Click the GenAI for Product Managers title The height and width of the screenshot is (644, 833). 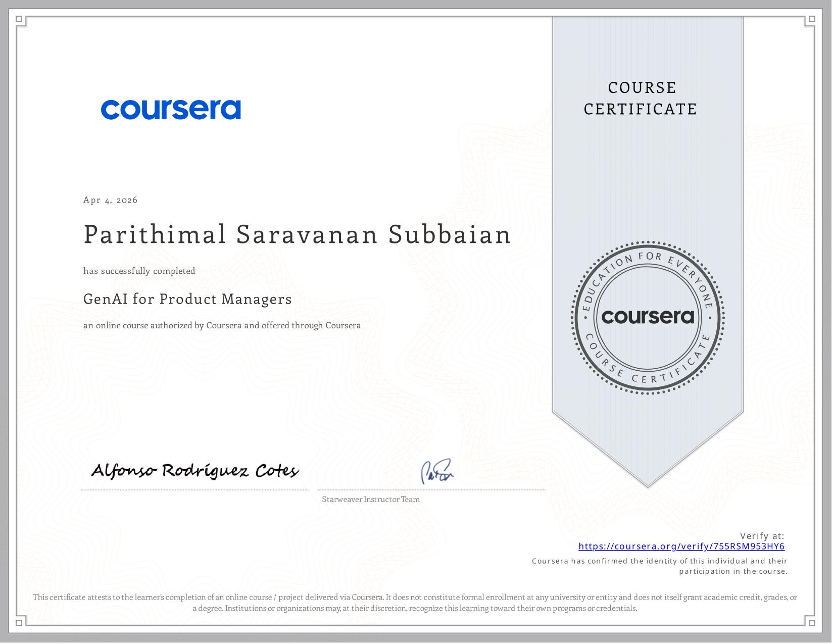click(x=187, y=299)
